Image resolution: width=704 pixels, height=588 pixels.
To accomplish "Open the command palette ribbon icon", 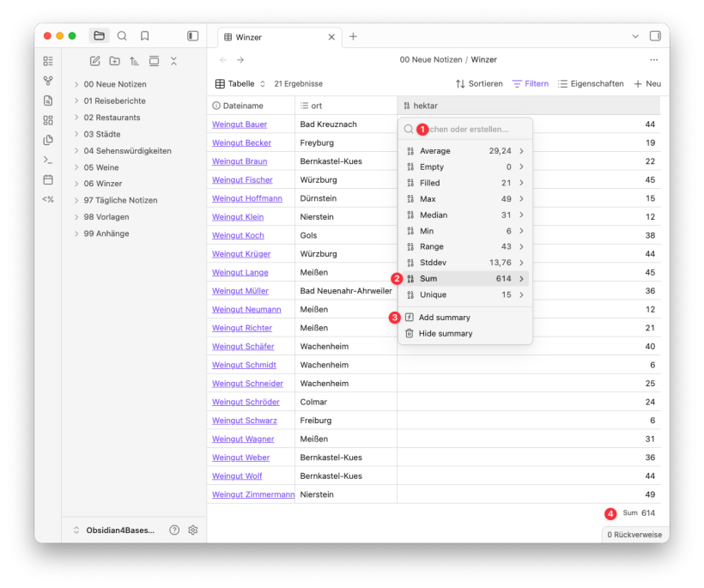I will (x=48, y=160).
